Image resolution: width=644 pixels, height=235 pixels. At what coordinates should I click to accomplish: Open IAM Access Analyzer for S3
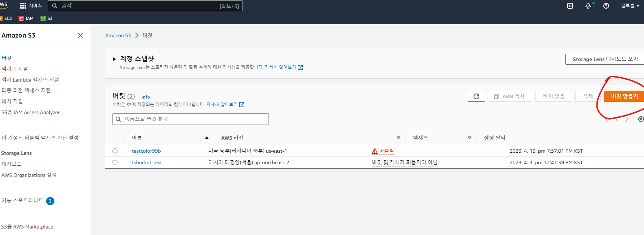tap(31, 112)
